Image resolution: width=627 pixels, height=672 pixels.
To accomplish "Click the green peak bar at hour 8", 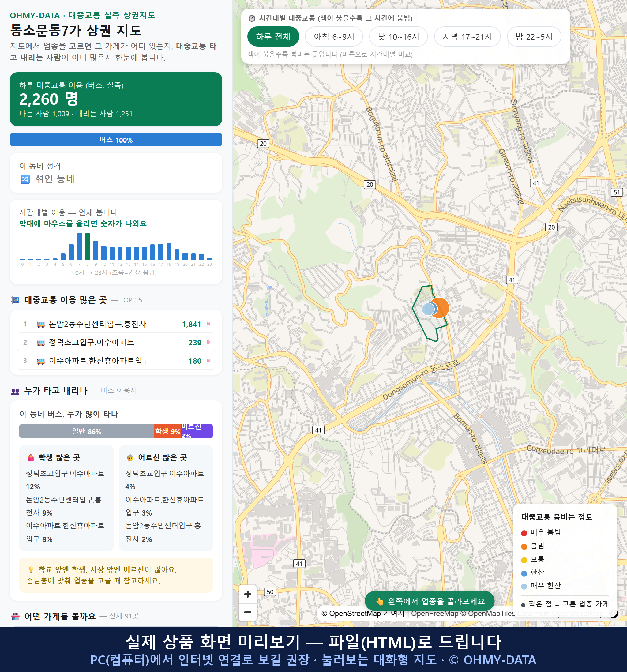I will pyautogui.click(x=88, y=246).
